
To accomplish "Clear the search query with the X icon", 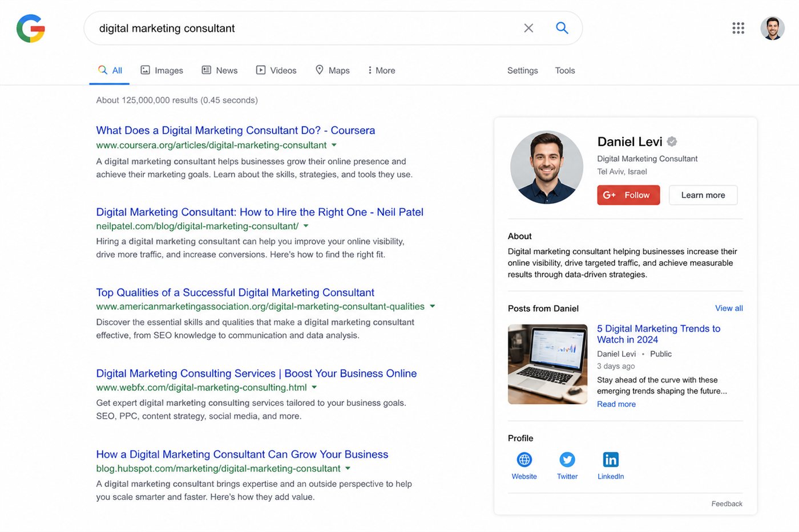I will (x=528, y=28).
